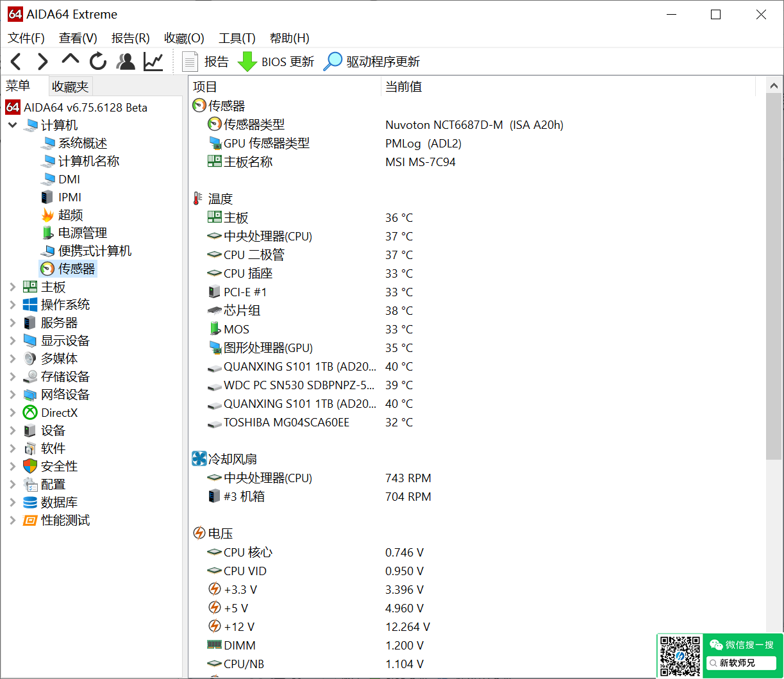Collapse the 计算机 tree node
This screenshot has width=784, height=679.
click(x=12, y=126)
